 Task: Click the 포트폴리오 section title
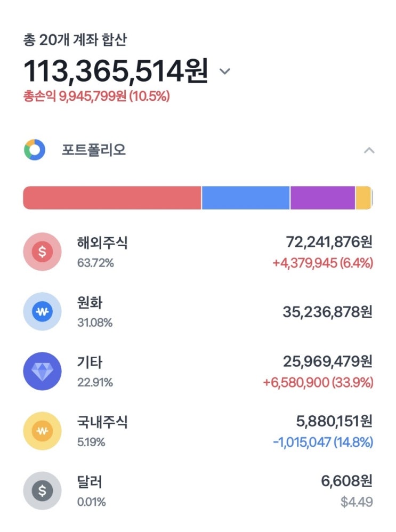[x=94, y=150]
